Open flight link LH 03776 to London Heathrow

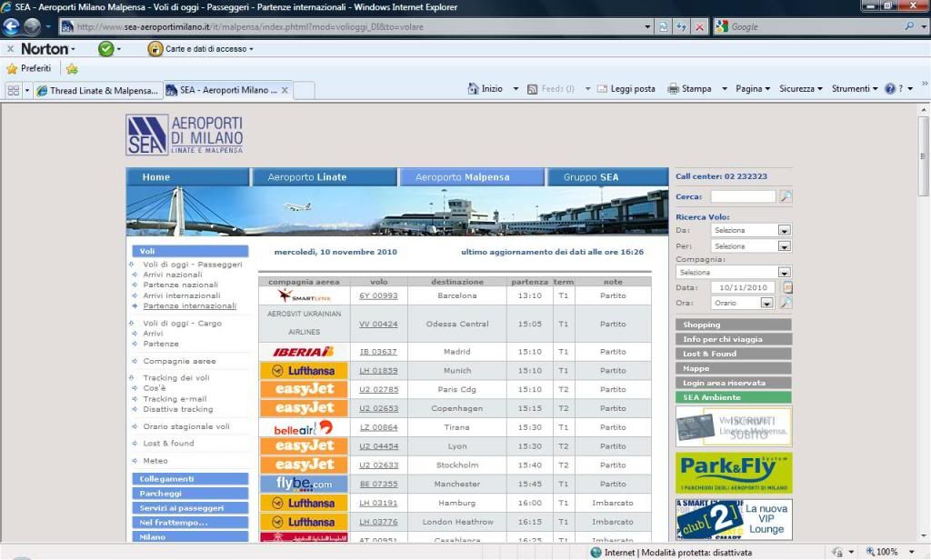378,522
